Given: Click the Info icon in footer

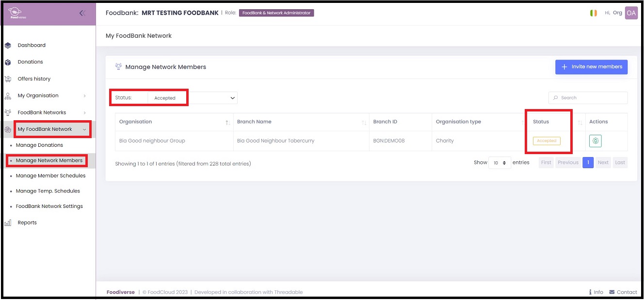Looking at the screenshot, I should (x=590, y=292).
